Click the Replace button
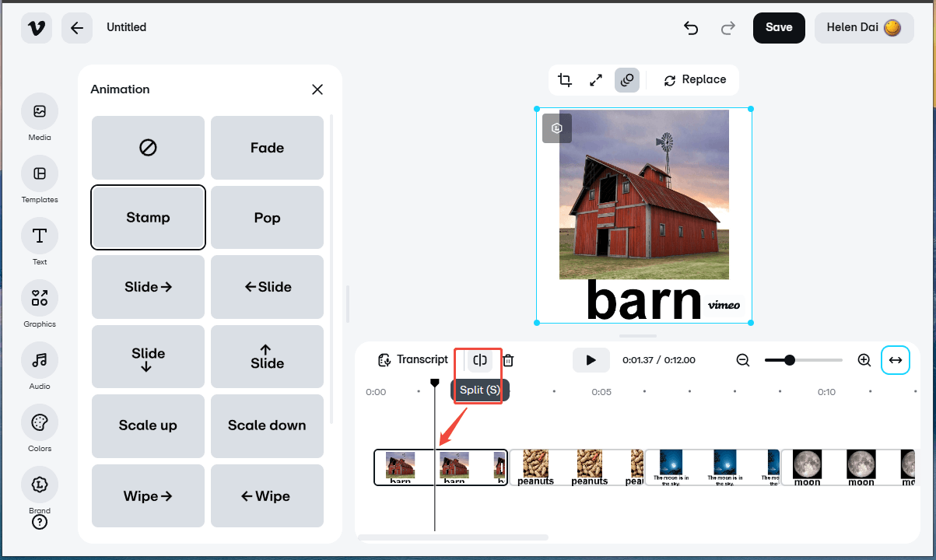 tap(696, 80)
